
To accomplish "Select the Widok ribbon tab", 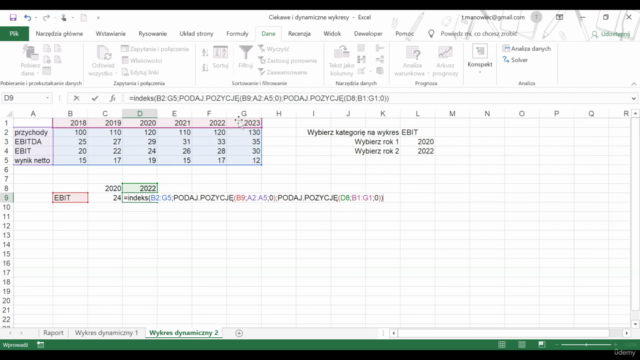I will (332, 34).
